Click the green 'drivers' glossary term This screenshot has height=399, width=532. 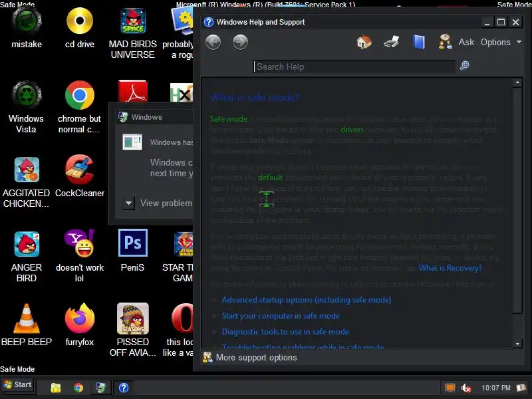[352, 130]
